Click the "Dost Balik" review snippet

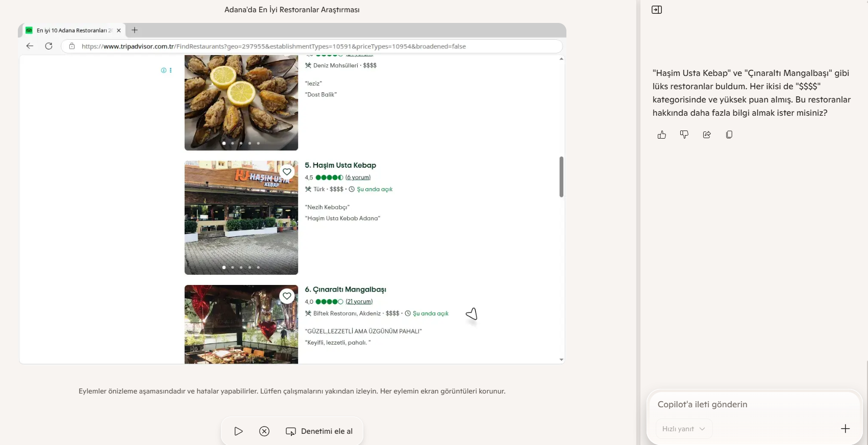pyautogui.click(x=321, y=94)
